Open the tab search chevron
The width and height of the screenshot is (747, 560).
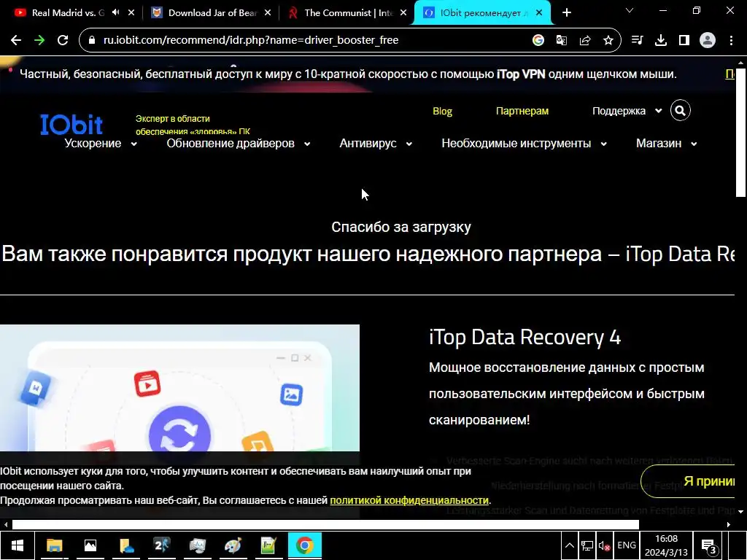[630, 10]
